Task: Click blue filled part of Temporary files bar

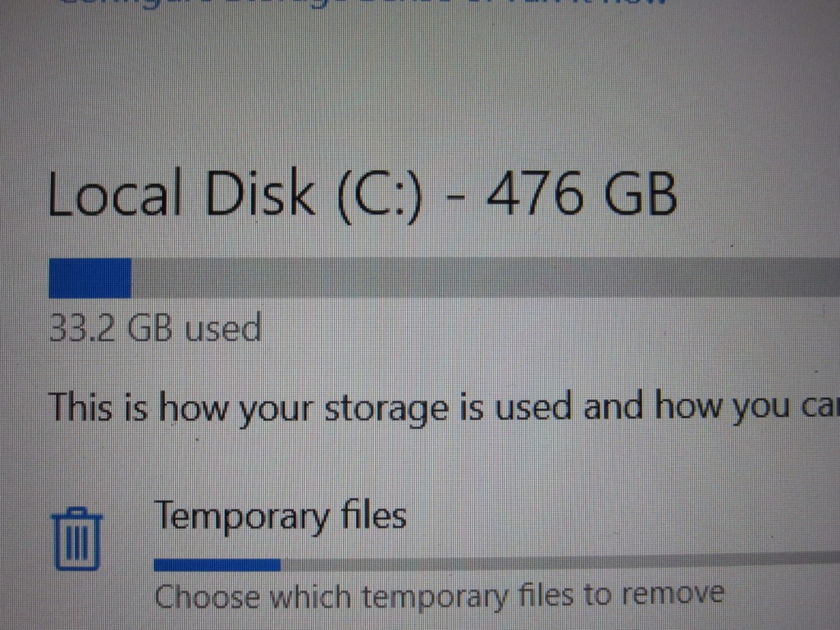Action: click(x=217, y=564)
